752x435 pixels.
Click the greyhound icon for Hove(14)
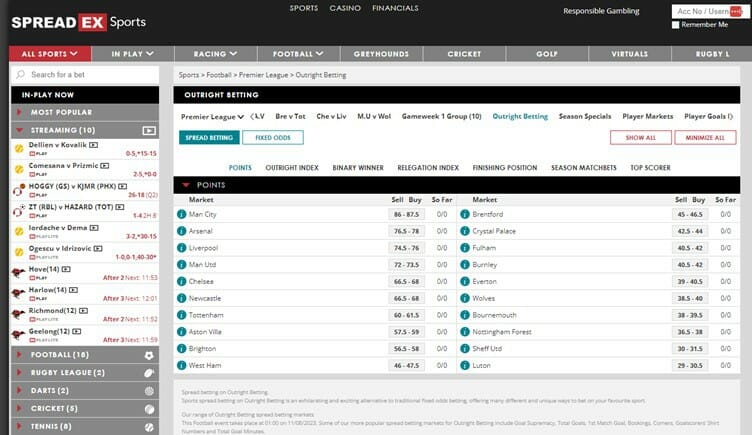[18, 273]
